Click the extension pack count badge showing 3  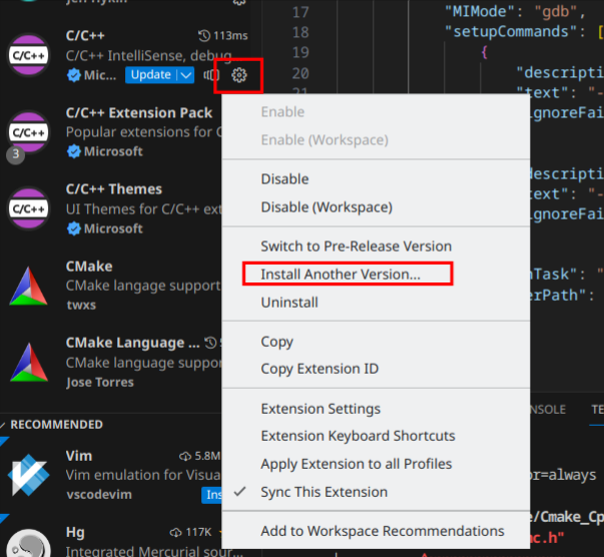click(x=15, y=154)
